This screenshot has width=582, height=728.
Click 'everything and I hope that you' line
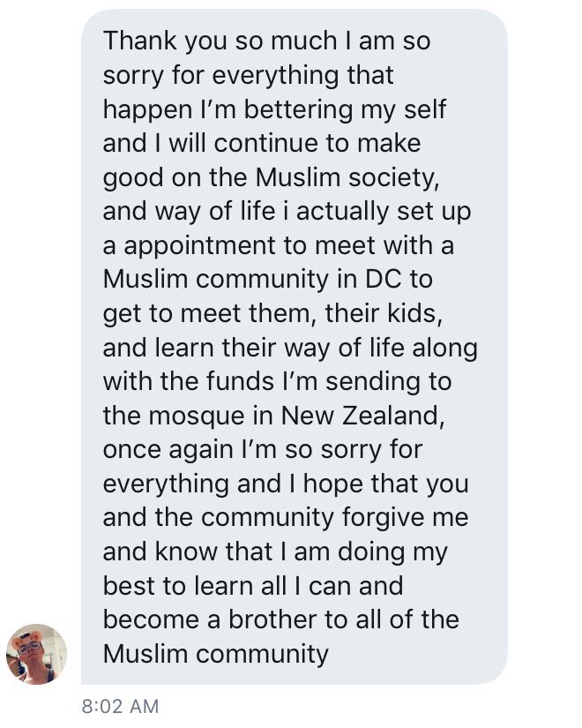click(286, 484)
